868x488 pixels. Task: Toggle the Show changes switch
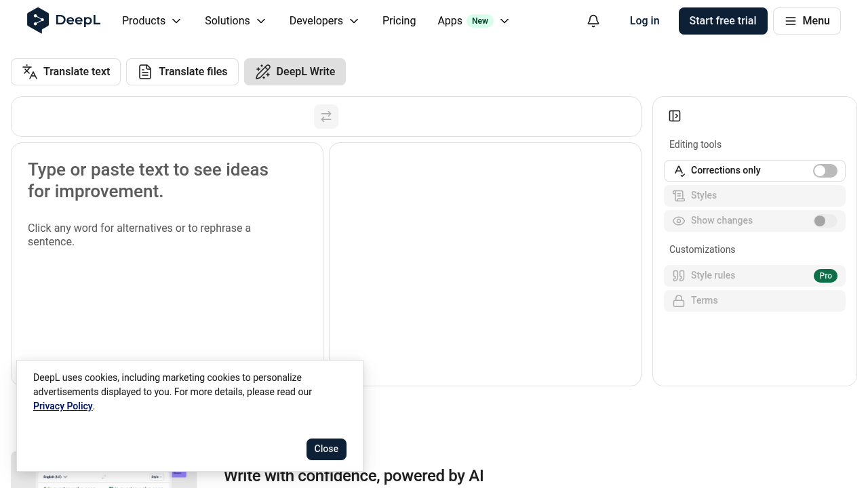[x=825, y=221]
